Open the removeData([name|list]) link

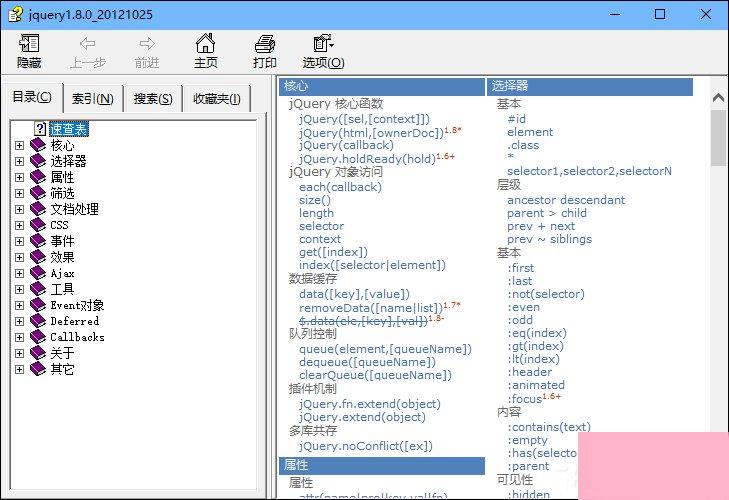(371, 308)
